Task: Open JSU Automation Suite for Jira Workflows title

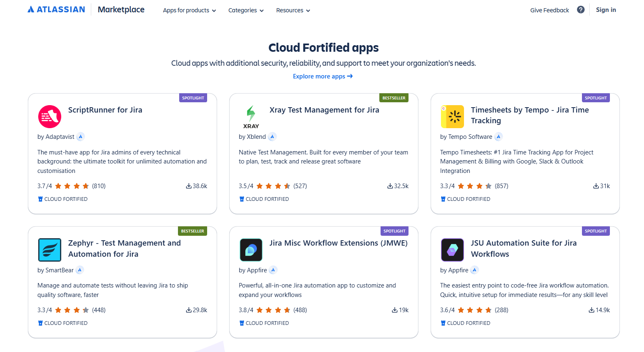Action: 524,248
